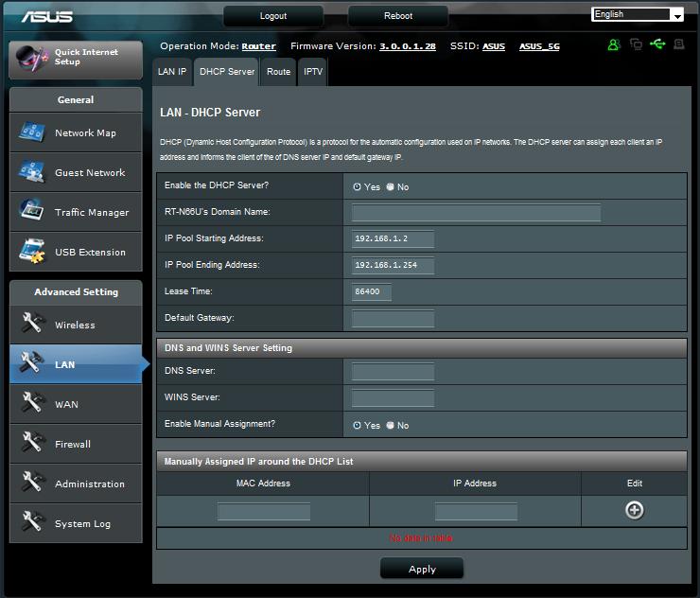
Task: Click the WINS Server field
Action: tap(393, 397)
